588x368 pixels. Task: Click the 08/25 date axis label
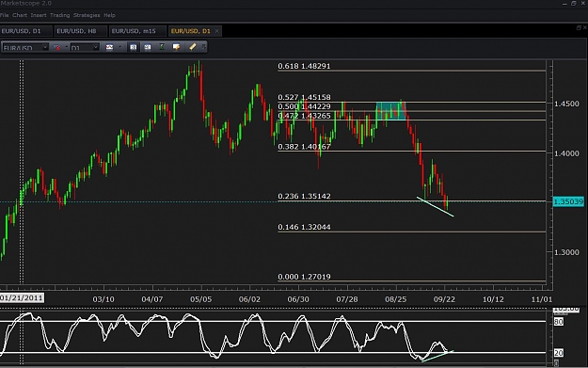pyautogui.click(x=396, y=299)
